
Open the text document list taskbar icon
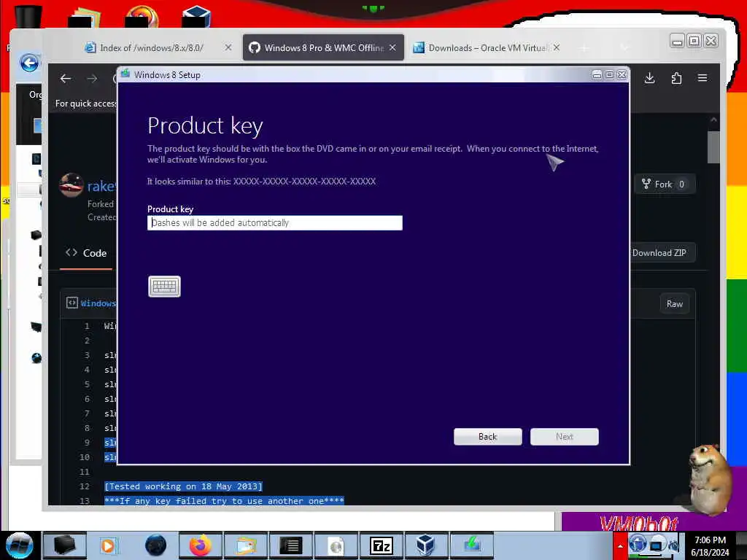290,545
